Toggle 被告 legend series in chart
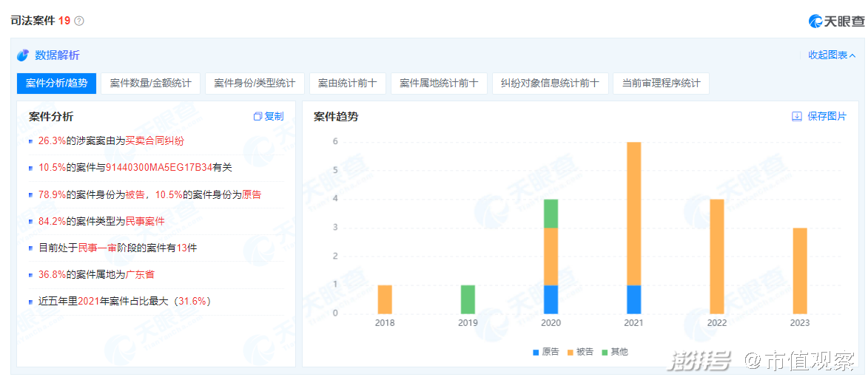The image size is (868, 377). [580, 352]
